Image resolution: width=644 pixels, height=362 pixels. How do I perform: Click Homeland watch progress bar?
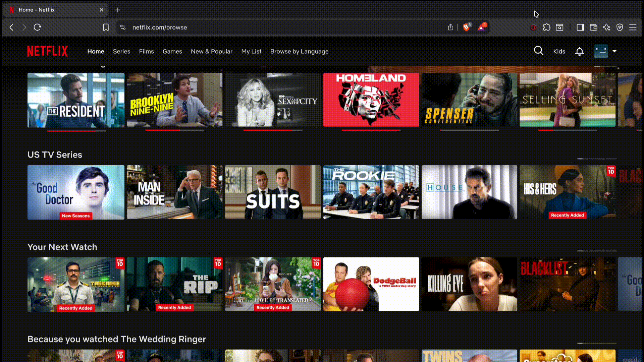pyautogui.click(x=371, y=130)
